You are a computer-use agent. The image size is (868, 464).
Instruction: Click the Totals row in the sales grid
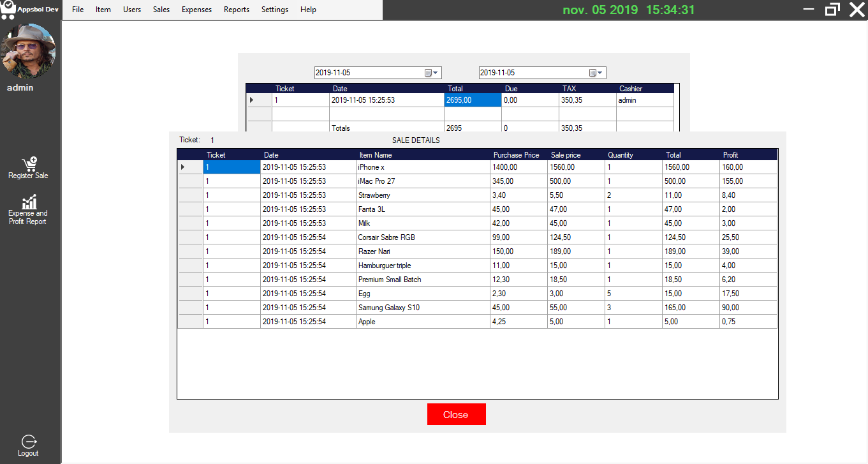pyautogui.click(x=341, y=128)
